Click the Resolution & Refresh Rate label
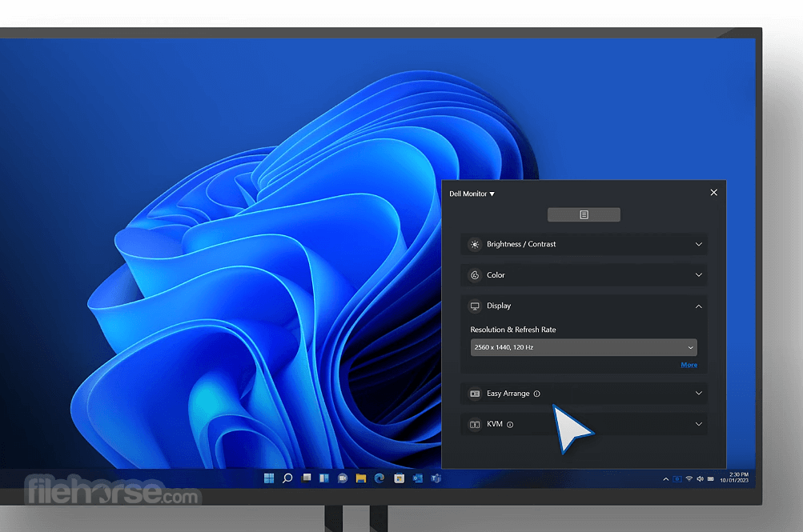The image size is (803, 532). (x=513, y=330)
